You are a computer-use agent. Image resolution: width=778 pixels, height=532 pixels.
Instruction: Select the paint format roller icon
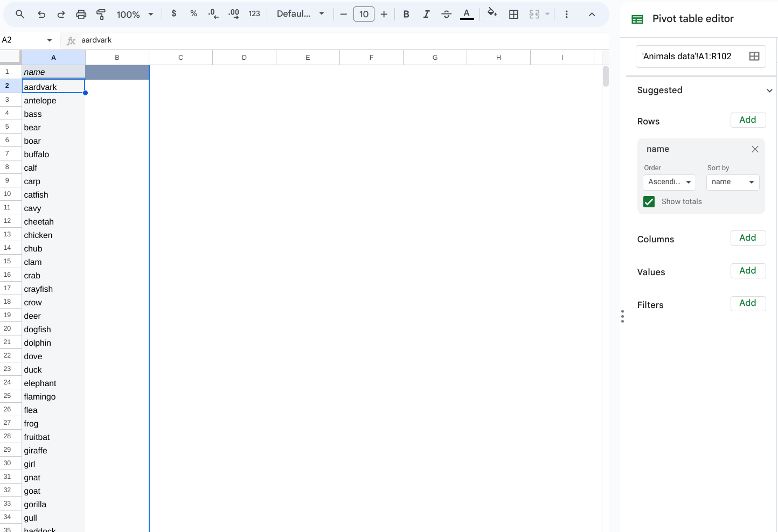pyautogui.click(x=101, y=15)
